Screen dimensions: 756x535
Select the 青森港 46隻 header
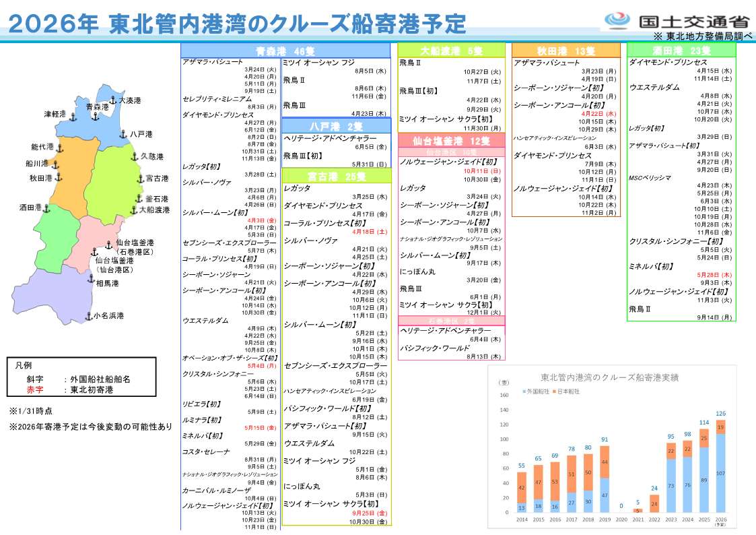pos(285,51)
